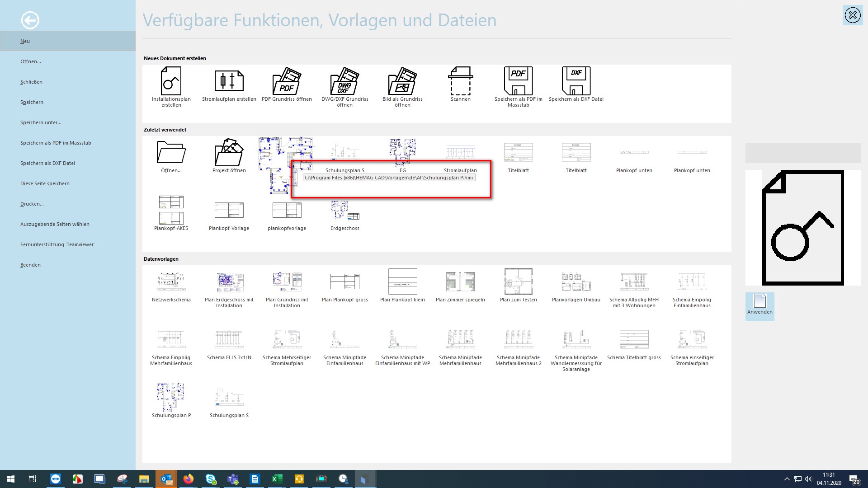Go back with the arrow button
The image size is (868, 488).
point(30,20)
